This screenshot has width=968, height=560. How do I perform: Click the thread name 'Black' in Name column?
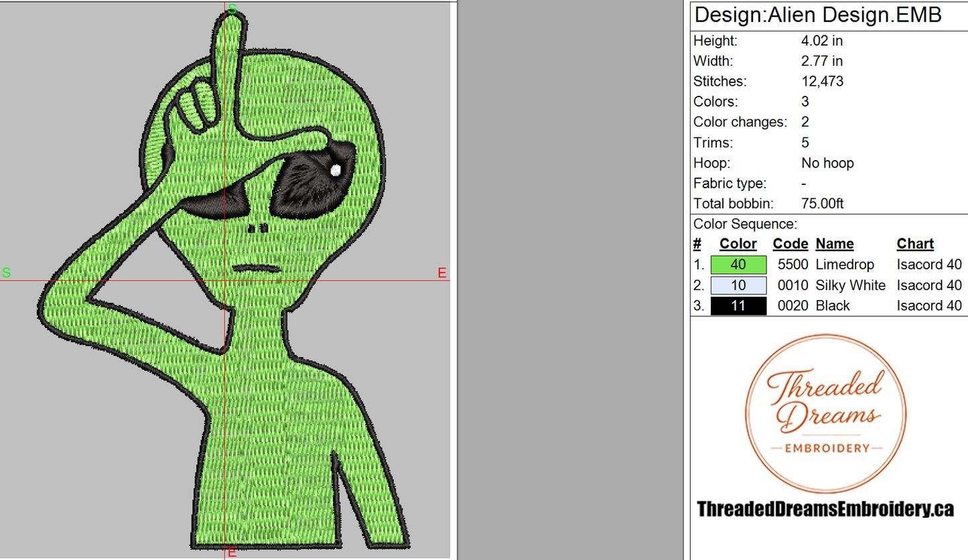coord(833,306)
